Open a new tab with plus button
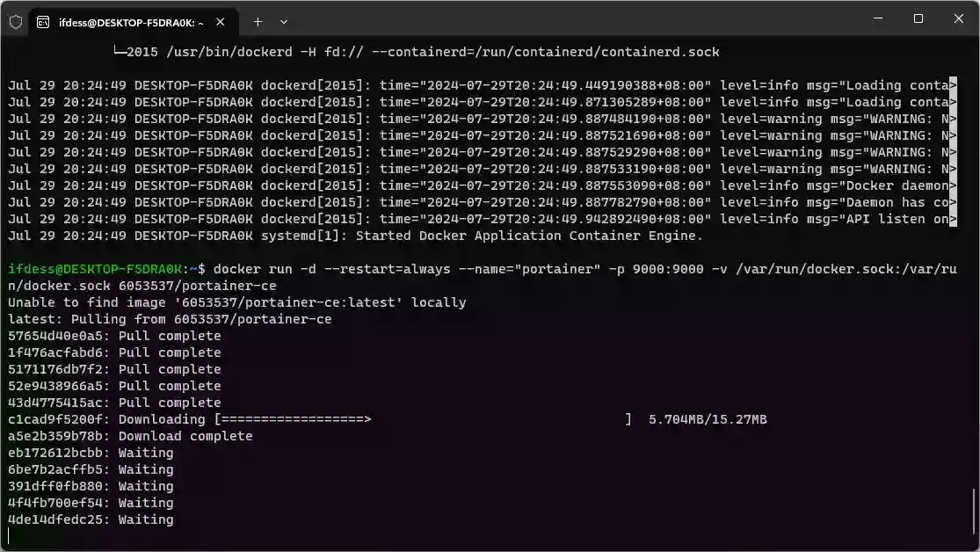This screenshot has height=552, width=980. [258, 21]
